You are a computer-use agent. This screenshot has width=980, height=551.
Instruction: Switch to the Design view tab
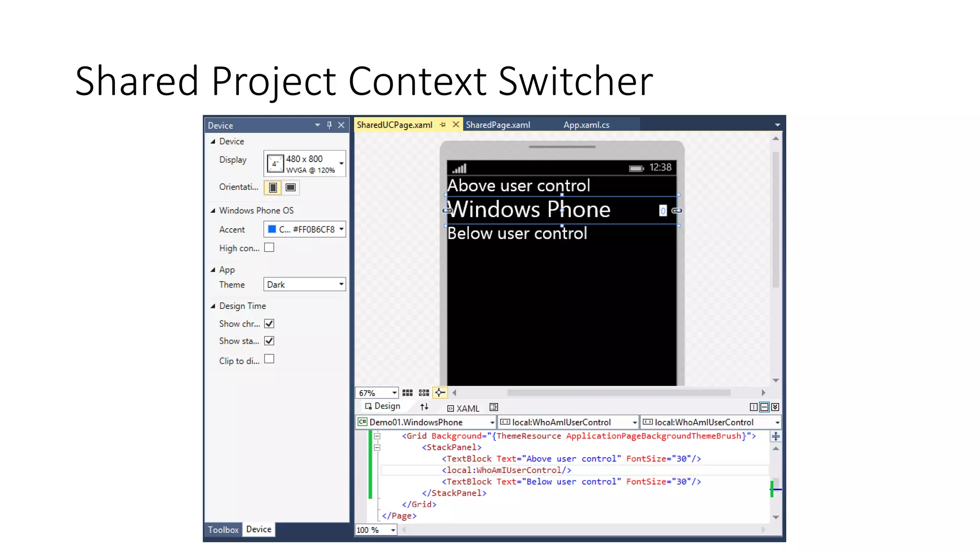point(382,406)
